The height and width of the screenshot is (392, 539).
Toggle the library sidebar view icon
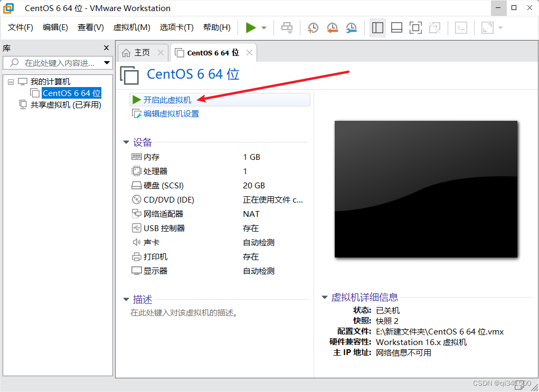pos(377,27)
